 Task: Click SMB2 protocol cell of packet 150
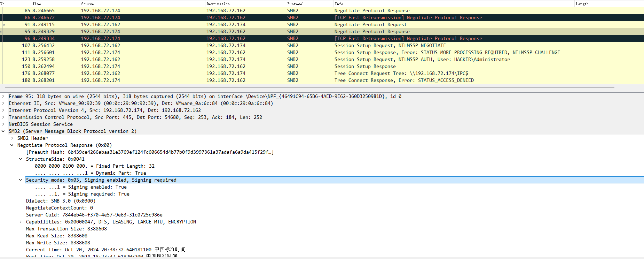point(293,67)
